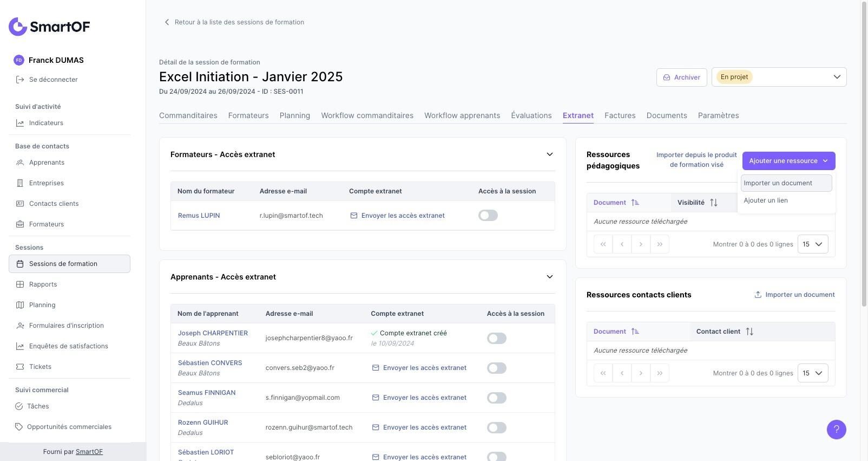Screen dimensions: 868x461
Task: Click the sort icon beside Contact client column
Action: pos(749,332)
